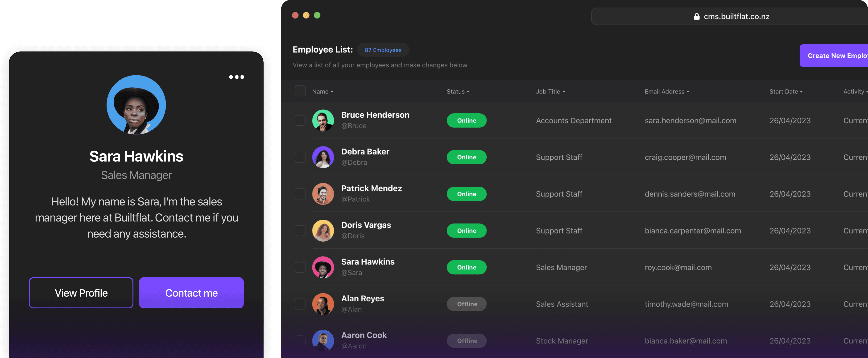This screenshot has width=868, height=358.
Task: Click the green Online badge for Debra Baker
Action: 466,157
